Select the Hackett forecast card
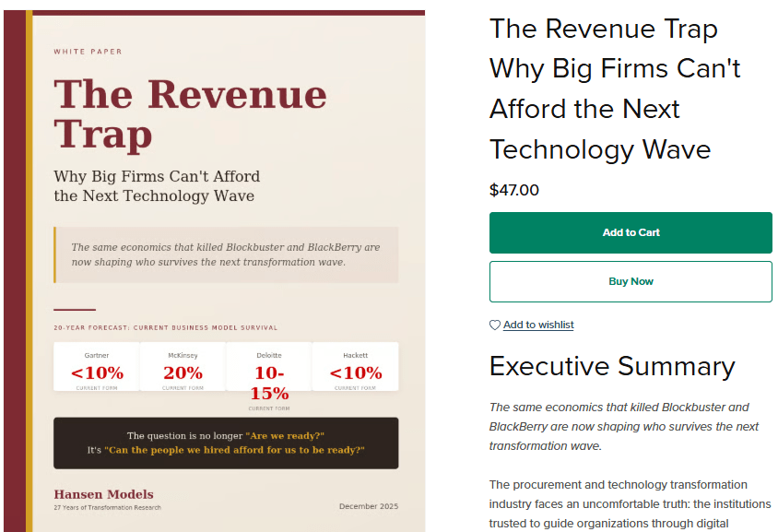 click(x=355, y=367)
